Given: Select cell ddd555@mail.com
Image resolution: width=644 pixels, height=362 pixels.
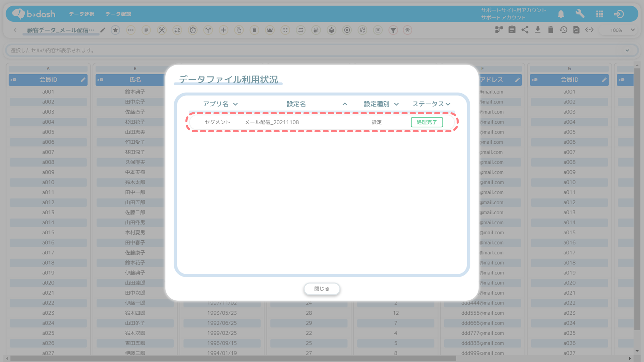Looking at the screenshot, I should tap(482, 313).
